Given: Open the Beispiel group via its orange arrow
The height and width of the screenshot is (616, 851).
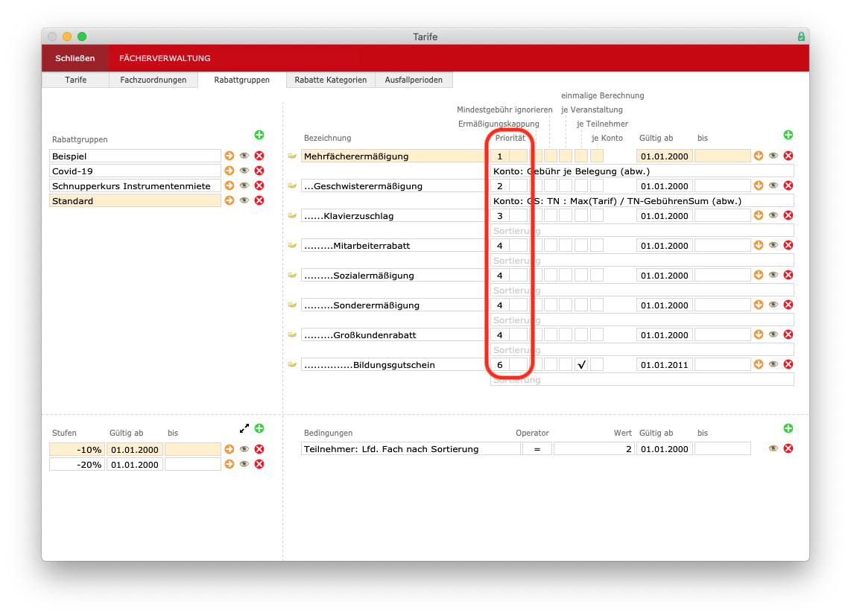Looking at the screenshot, I should tap(230, 156).
